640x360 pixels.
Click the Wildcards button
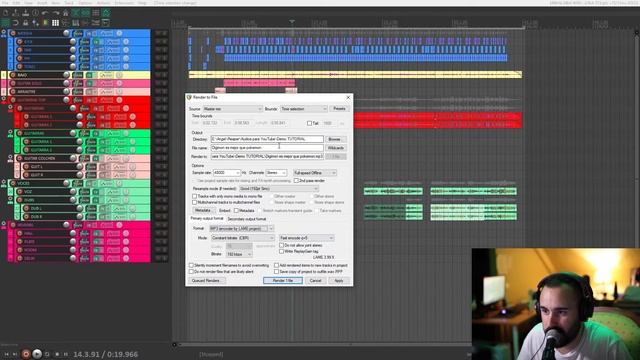336,148
